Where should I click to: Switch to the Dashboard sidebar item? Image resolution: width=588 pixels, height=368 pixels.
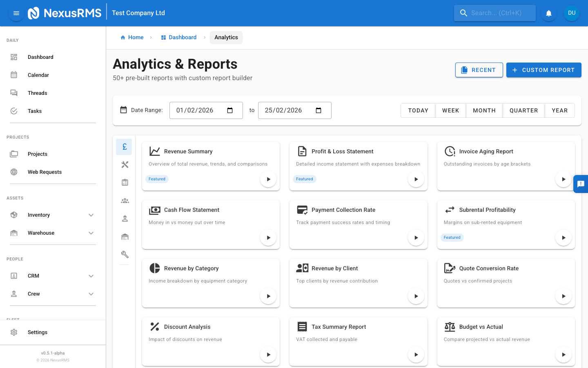40,57
